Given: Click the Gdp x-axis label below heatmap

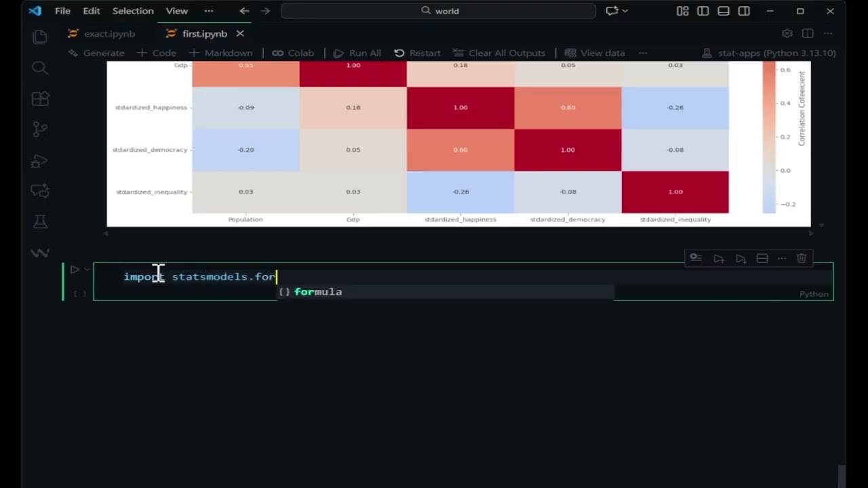Looking at the screenshot, I should click(353, 220).
